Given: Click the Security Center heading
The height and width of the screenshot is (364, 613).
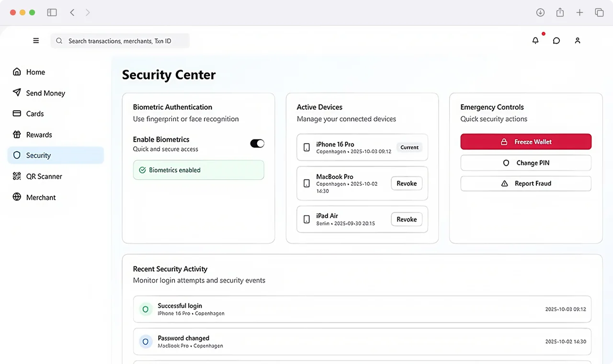Looking at the screenshot, I should pyautogui.click(x=169, y=75).
